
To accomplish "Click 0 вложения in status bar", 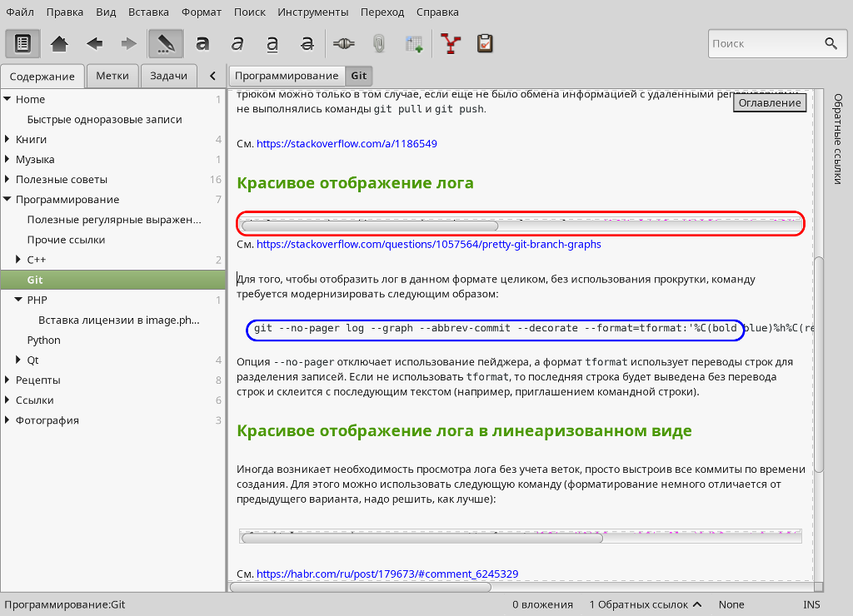I will pos(542,604).
